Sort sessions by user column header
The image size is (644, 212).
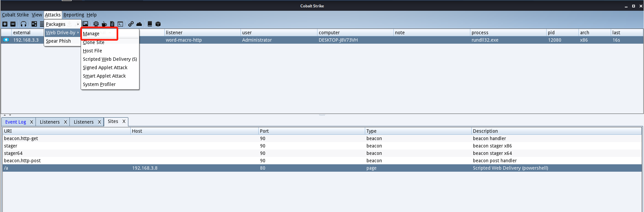click(x=279, y=33)
